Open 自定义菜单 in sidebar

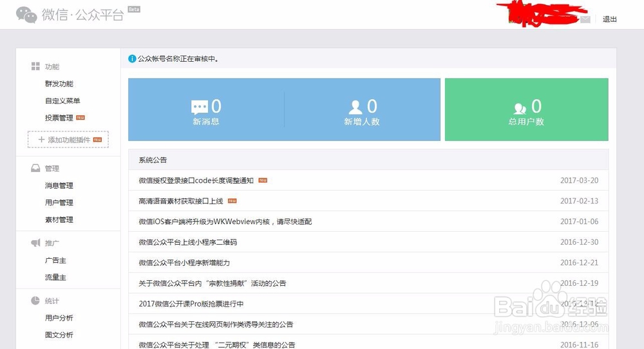coord(62,100)
